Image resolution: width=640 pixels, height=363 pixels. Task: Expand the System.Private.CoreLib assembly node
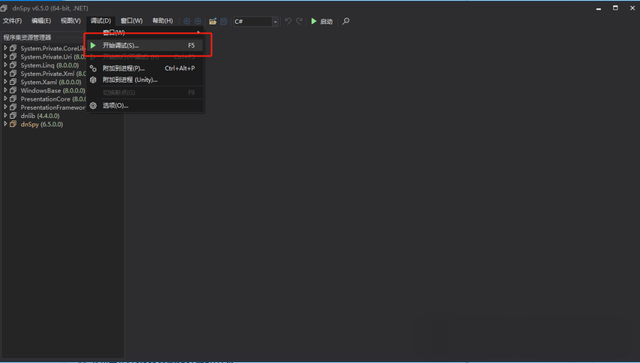(x=5, y=48)
